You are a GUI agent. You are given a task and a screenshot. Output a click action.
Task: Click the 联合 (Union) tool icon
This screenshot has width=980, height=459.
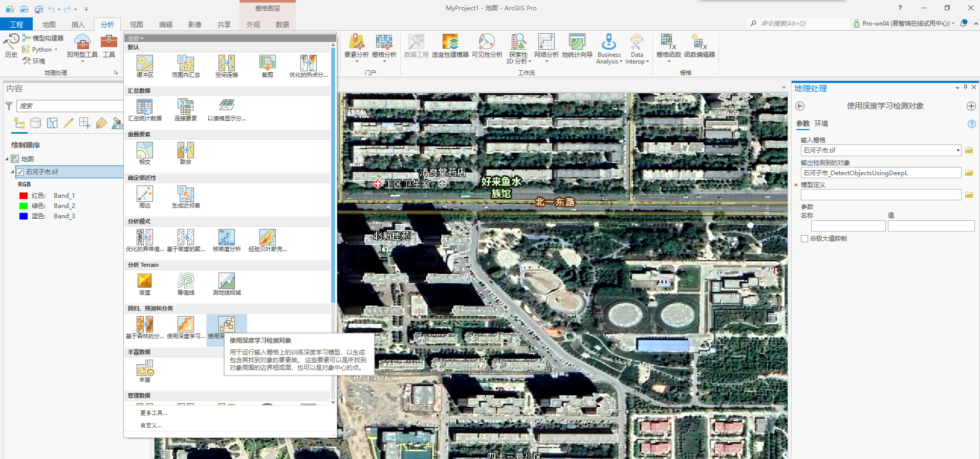pos(186,151)
